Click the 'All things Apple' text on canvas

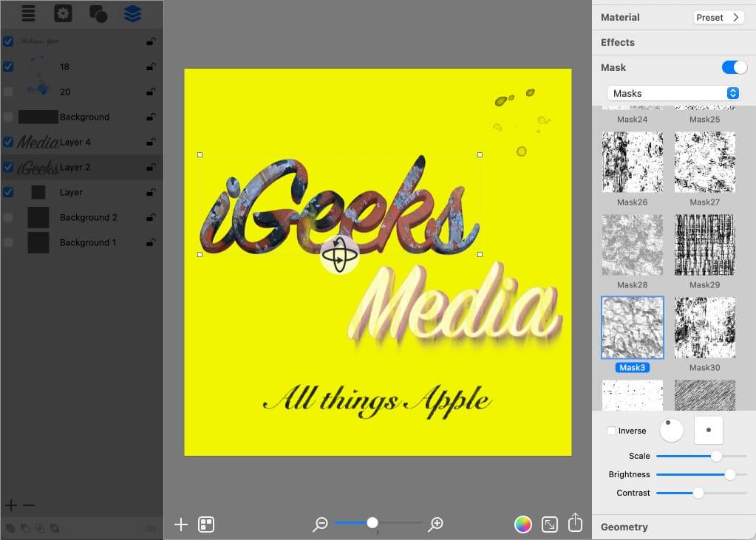pyautogui.click(x=378, y=402)
